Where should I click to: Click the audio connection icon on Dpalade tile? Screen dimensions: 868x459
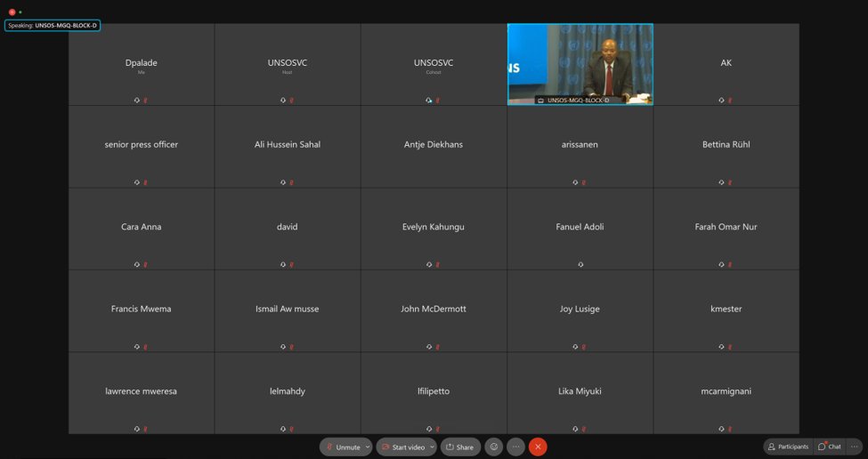(x=137, y=101)
